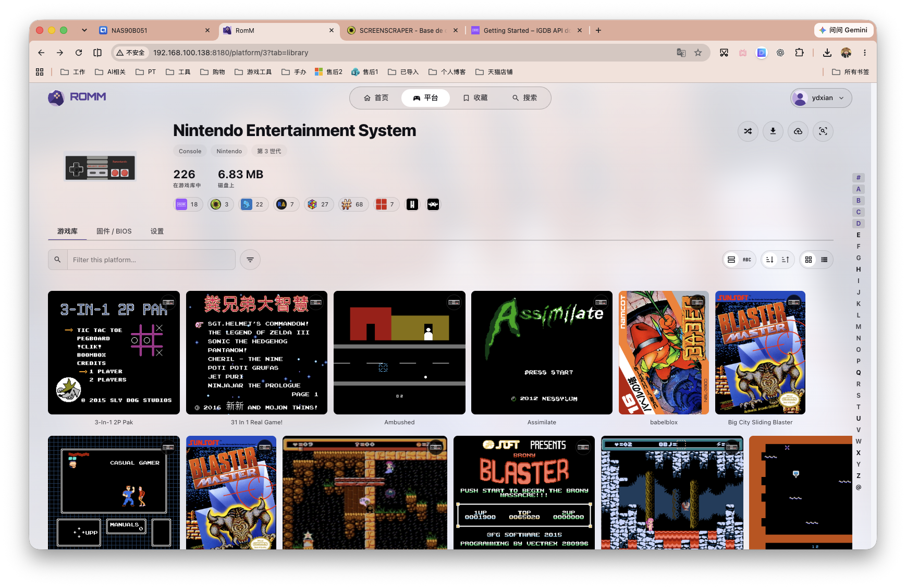The image size is (906, 588).
Task: Open the AI相关 bookmarks folder
Action: pyautogui.click(x=111, y=72)
